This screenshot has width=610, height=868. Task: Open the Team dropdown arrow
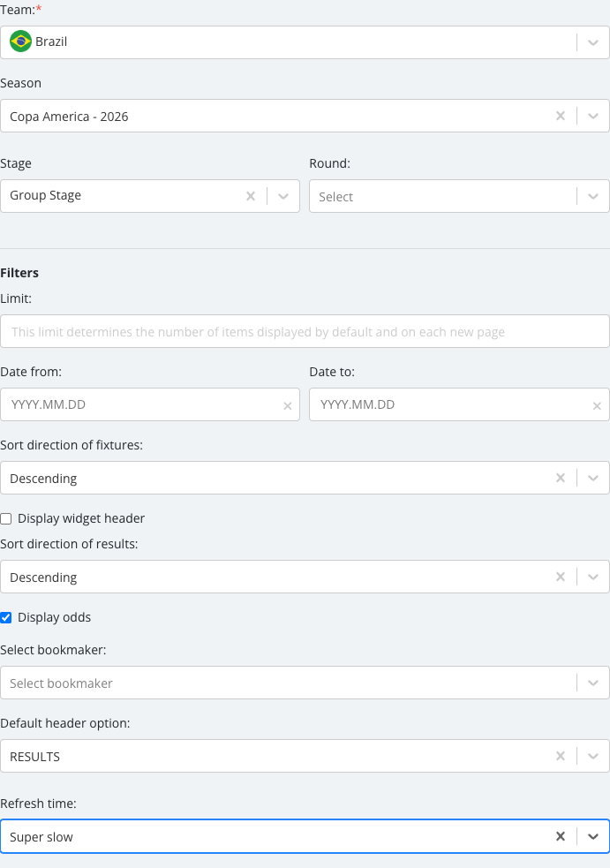[x=593, y=42]
